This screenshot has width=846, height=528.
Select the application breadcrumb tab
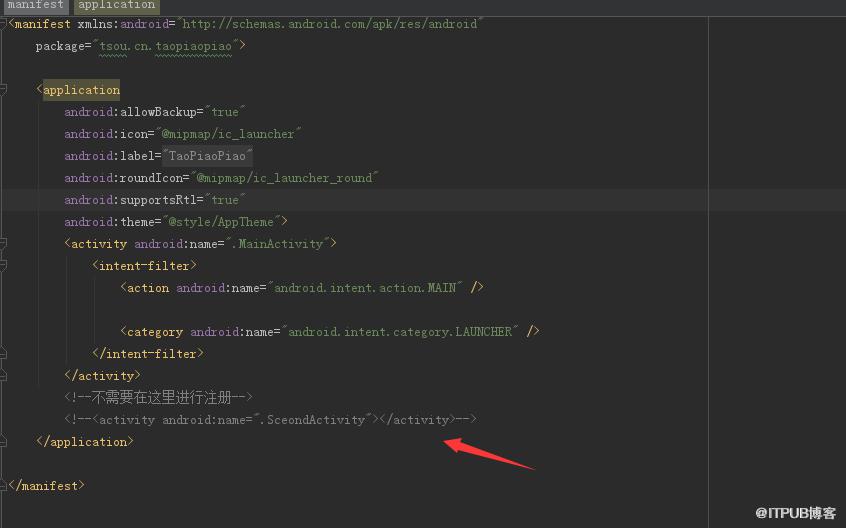[117, 5]
